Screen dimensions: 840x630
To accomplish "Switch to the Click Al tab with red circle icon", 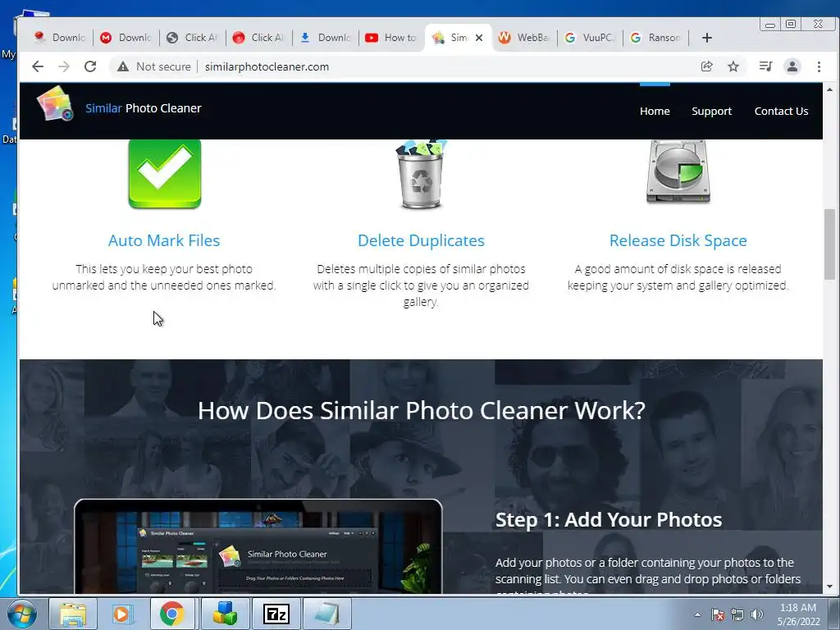I will pyautogui.click(x=258, y=38).
